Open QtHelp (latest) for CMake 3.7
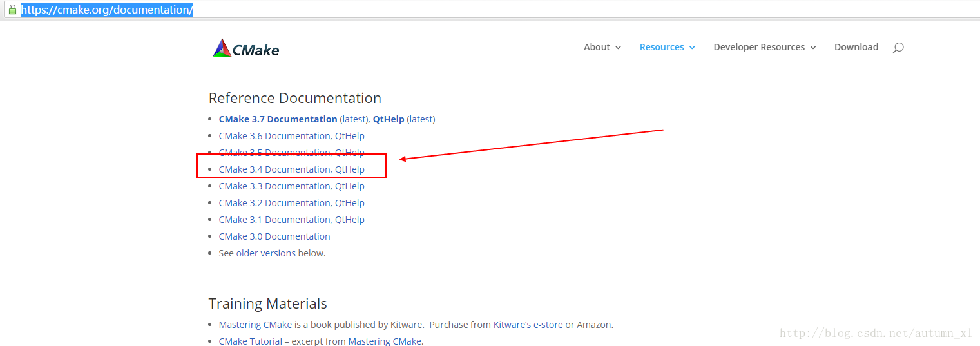980x346 pixels. pyautogui.click(x=389, y=119)
